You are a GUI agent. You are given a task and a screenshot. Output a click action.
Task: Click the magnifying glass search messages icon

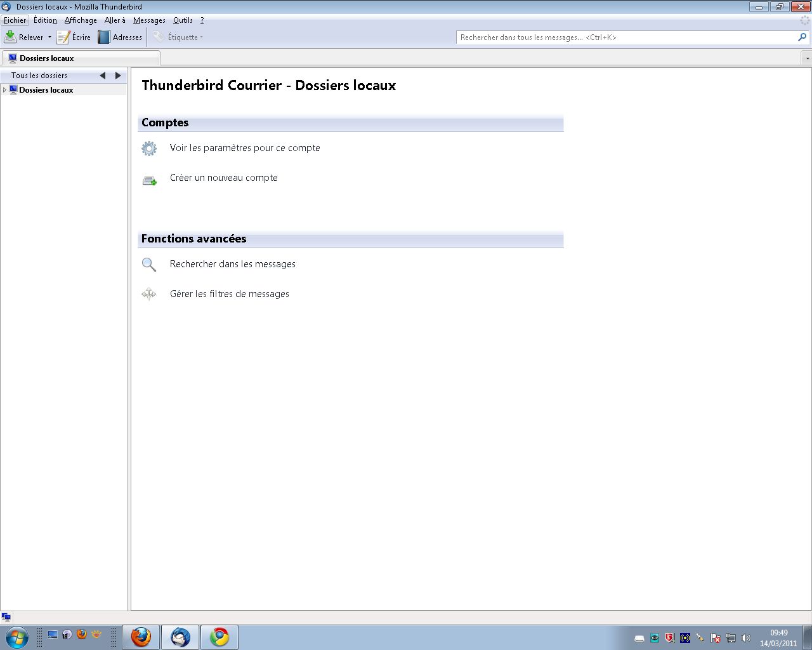click(x=149, y=265)
